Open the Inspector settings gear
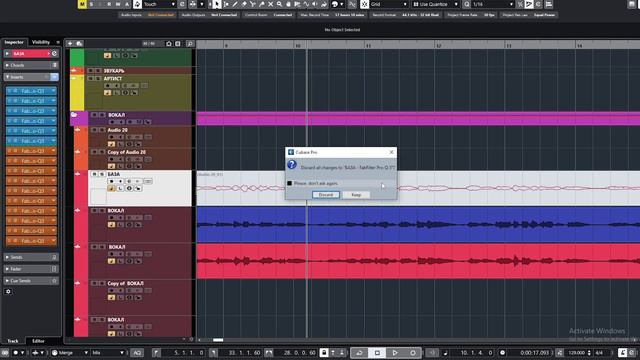The width and height of the screenshot is (640, 360). tap(8, 291)
